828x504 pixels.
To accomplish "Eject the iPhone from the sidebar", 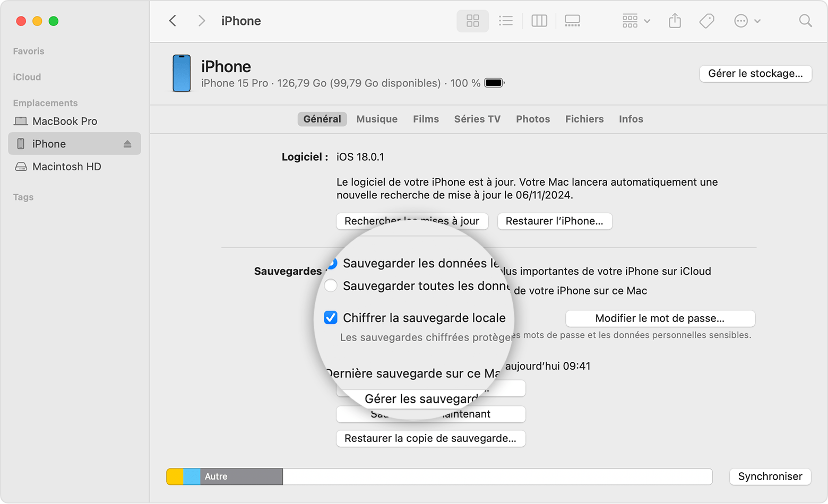I will point(127,144).
